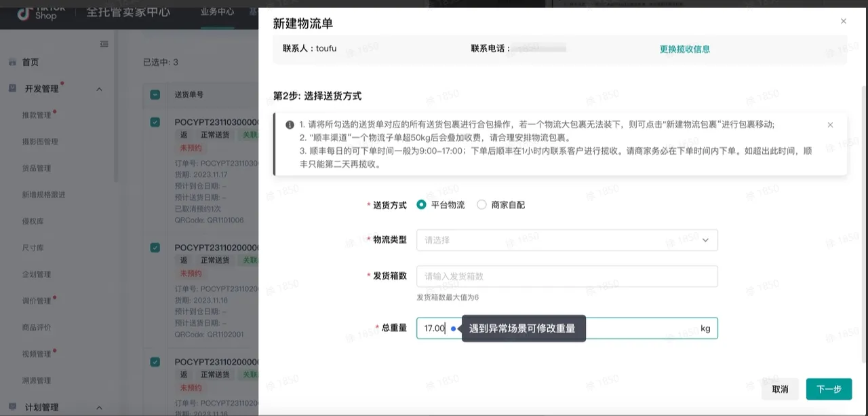Image resolution: width=868 pixels, height=416 pixels.
Task: Click the 取消 button
Action: click(780, 389)
